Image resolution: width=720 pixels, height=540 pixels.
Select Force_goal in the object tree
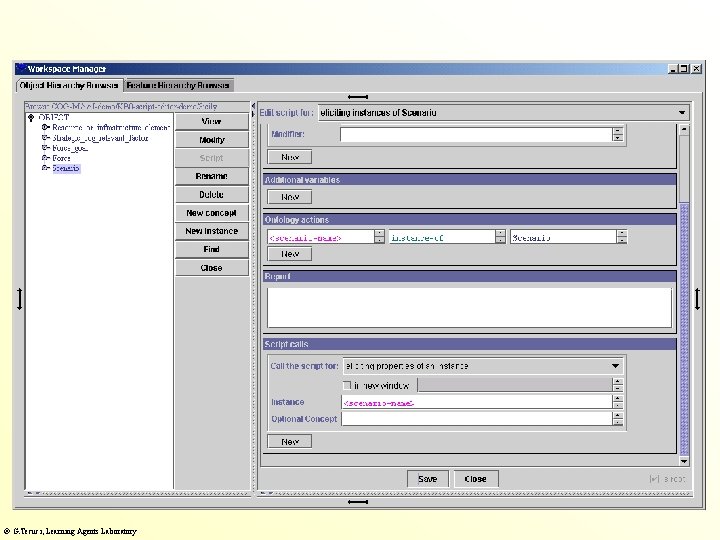[70, 148]
